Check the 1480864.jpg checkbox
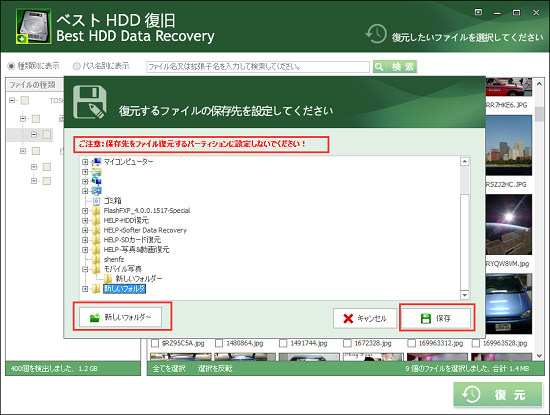Image resolution: width=550 pixels, height=415 pixels. 219,343
